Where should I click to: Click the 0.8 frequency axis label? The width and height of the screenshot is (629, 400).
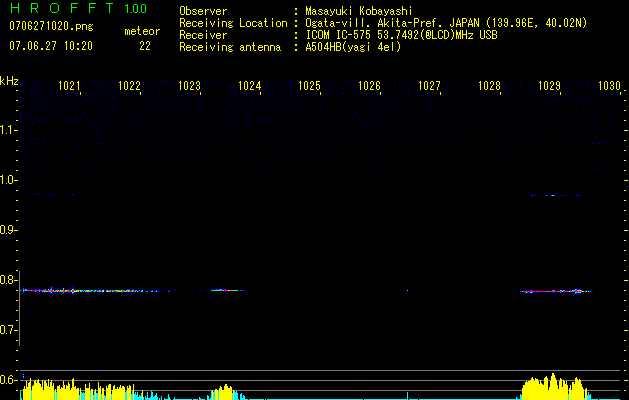tap(9, 280)
